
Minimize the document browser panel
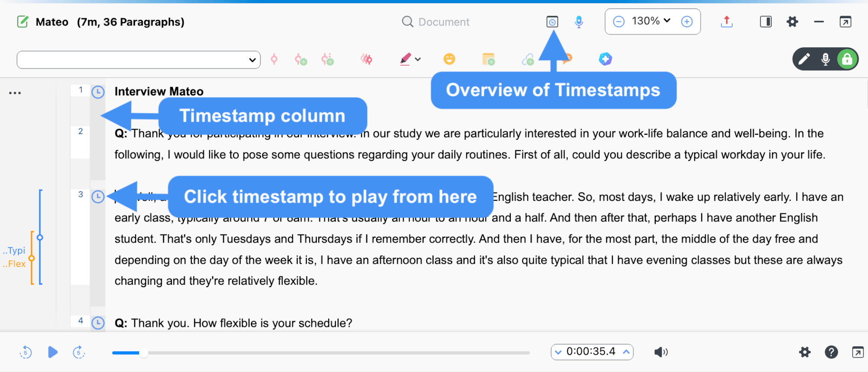click(819, 22)
